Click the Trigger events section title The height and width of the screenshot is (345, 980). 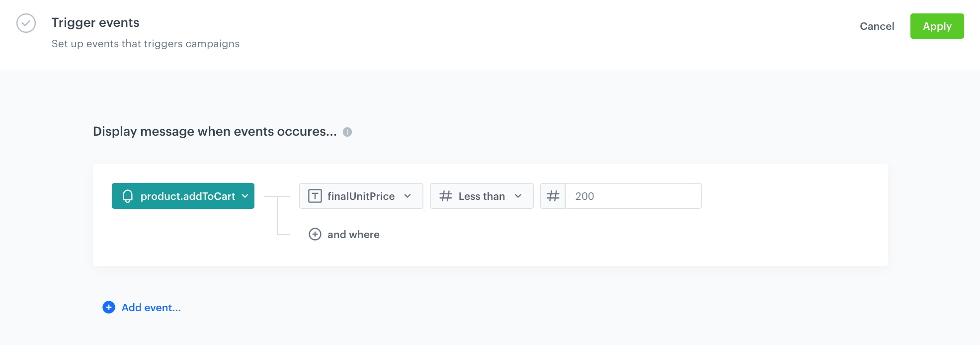click(95, 23)
